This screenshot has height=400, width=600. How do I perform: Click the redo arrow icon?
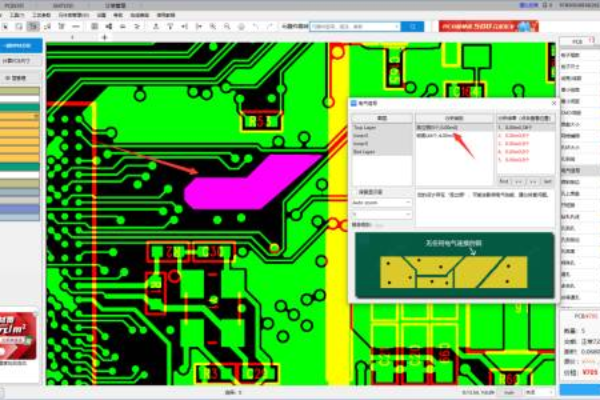point(270,27)
